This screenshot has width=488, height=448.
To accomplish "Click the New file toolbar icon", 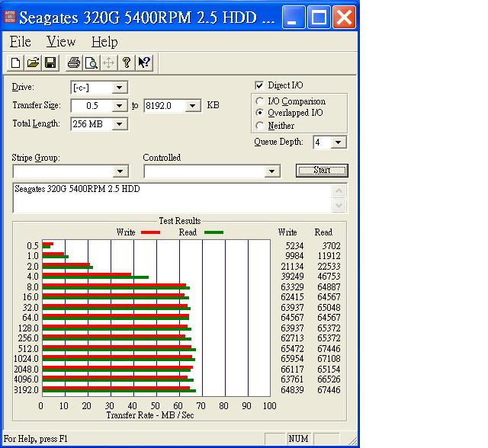I will point(15,62).
